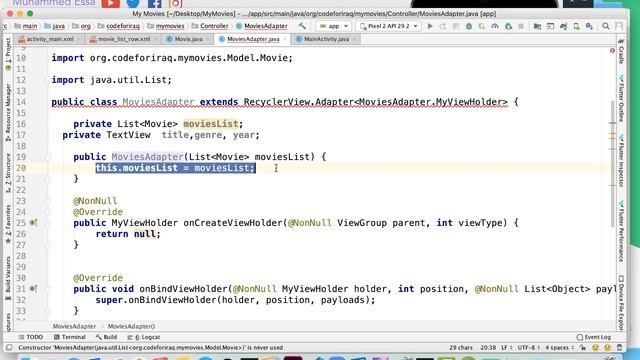Close the MainActivity.java tab
This screenshot has height=360, width=640.
tap(354, 39)
